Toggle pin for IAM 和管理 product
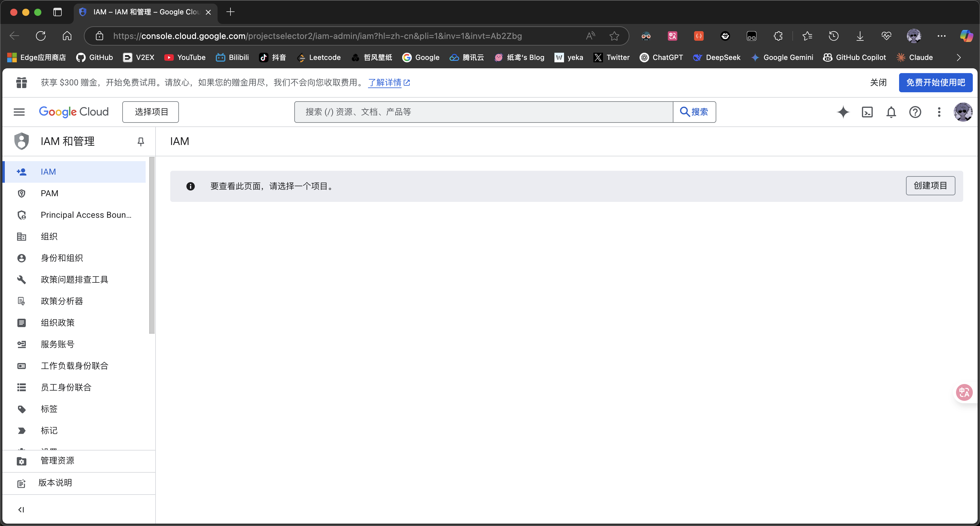Image resolution: width=980 pixels, height=526 pixels. click(x=141, y=141)
